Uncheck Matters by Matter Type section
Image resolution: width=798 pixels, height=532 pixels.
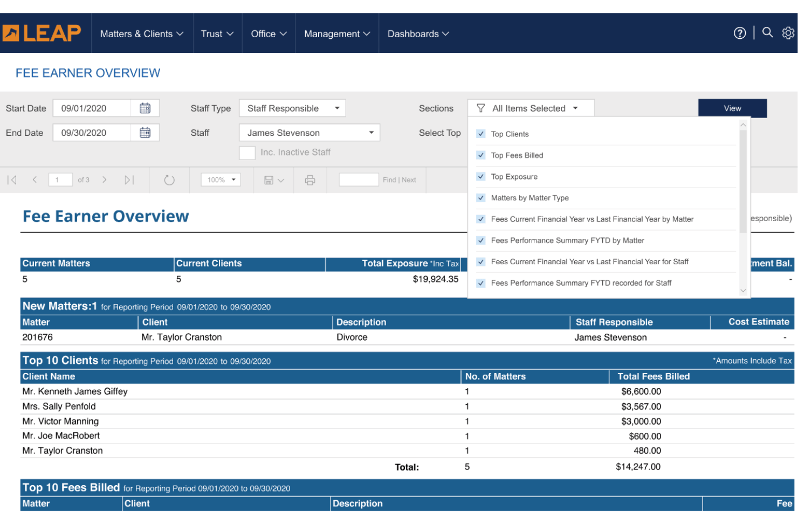[481, 198]
